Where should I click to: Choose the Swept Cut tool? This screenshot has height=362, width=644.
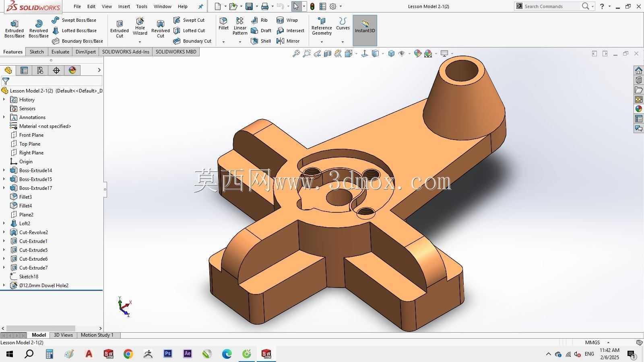pos(189,20)
